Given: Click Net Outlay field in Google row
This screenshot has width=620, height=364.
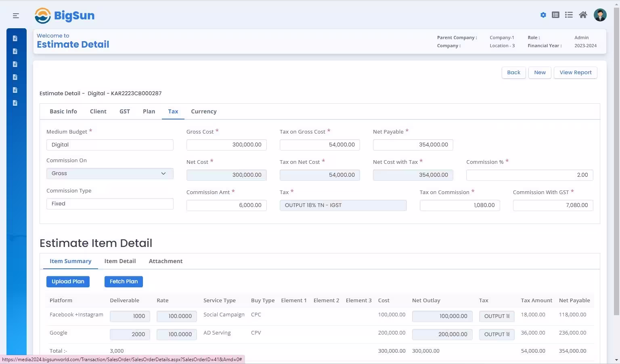Looking at the screenshot, I should click(x=442, y=335).
